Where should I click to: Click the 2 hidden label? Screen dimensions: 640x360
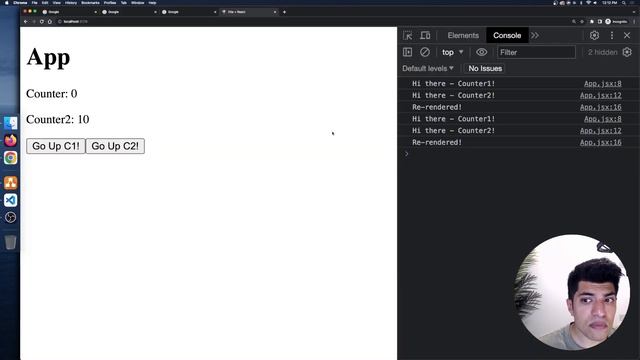602,52
